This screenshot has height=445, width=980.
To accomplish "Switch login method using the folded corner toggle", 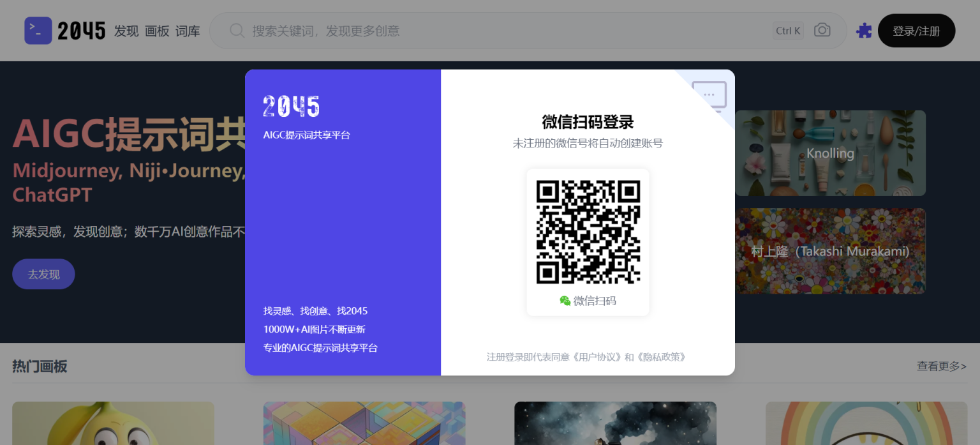I will [709, 94].
